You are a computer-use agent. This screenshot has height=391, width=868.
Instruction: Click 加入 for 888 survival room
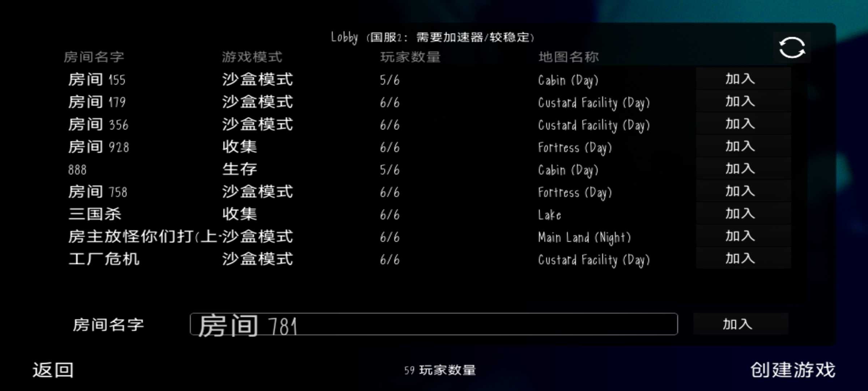[x=740, y=169]
